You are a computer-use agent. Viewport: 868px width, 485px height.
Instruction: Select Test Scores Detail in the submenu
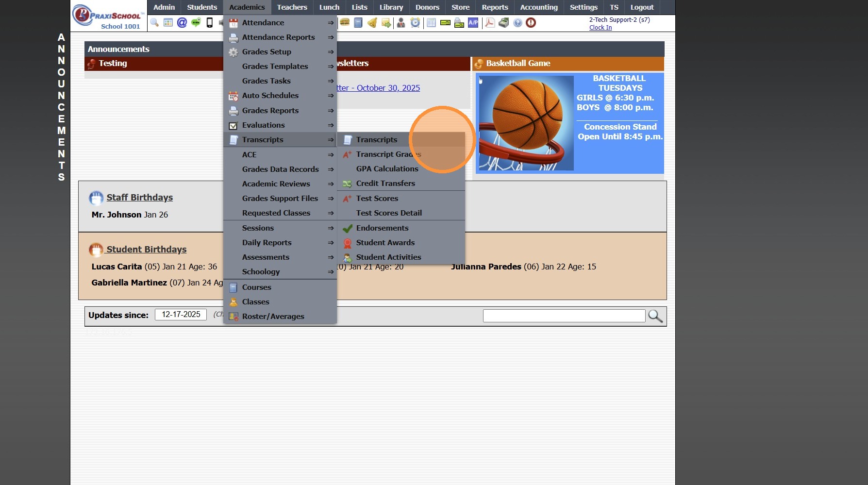(x=401, y=213)
